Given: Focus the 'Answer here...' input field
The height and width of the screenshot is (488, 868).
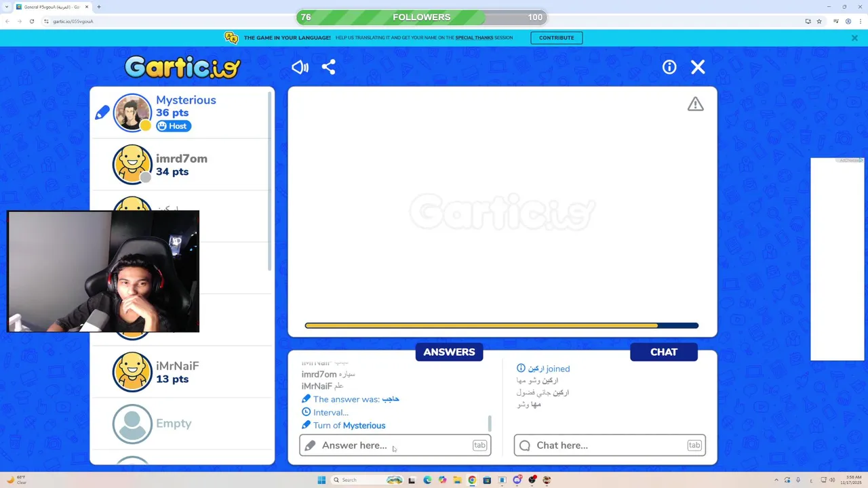Looking at the screenshot, I should [395, 445].
